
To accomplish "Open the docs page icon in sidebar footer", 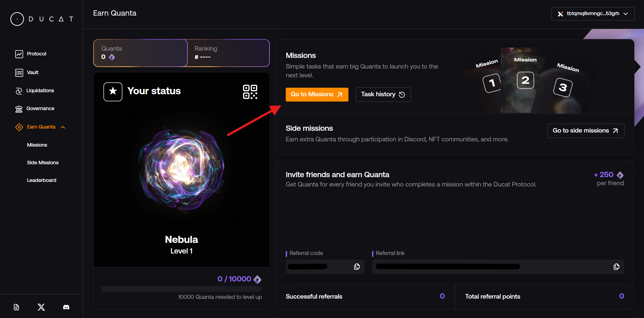I will pos(16,307).
